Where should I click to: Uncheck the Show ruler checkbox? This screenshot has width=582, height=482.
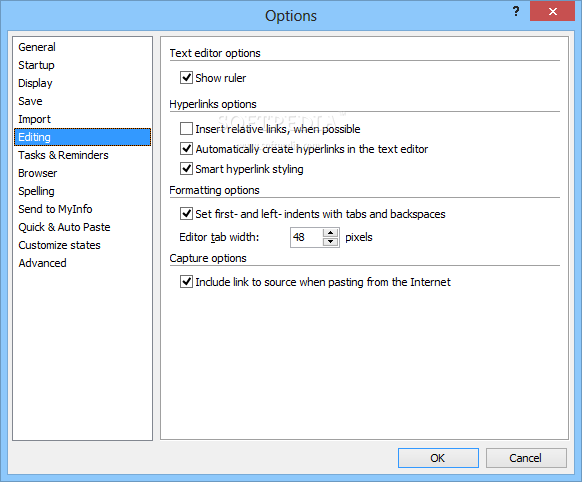186,78
